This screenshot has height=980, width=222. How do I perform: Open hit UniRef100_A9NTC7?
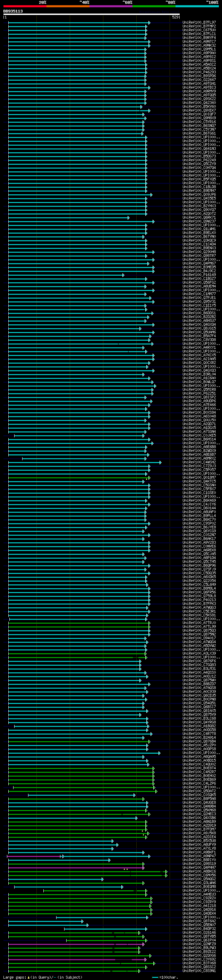199,42
